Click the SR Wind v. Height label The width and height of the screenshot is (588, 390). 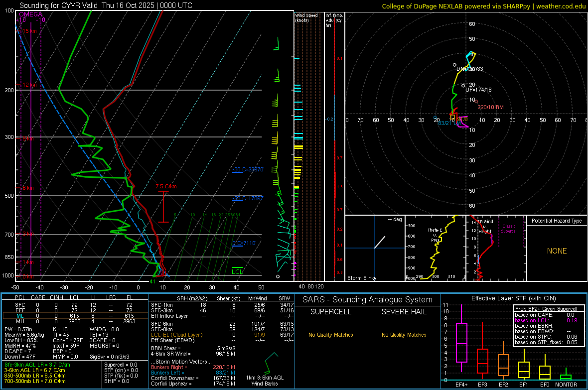point(485,226)
